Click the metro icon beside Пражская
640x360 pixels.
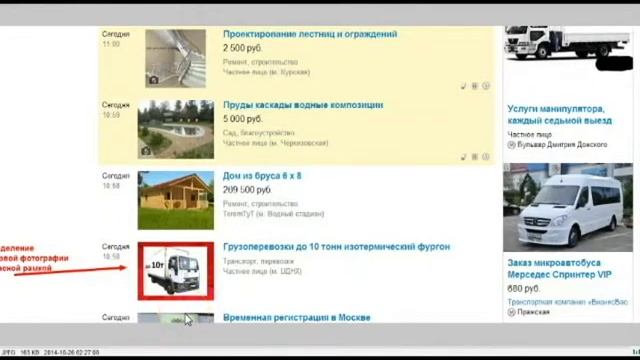click(511, 312)
